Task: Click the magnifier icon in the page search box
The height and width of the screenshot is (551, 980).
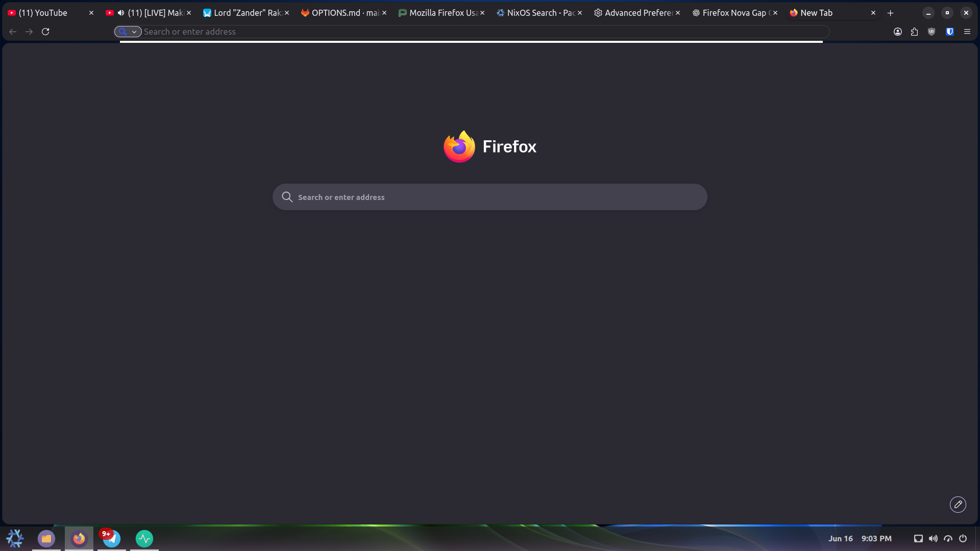Action: pyautogui.click(x=287, y=197)
